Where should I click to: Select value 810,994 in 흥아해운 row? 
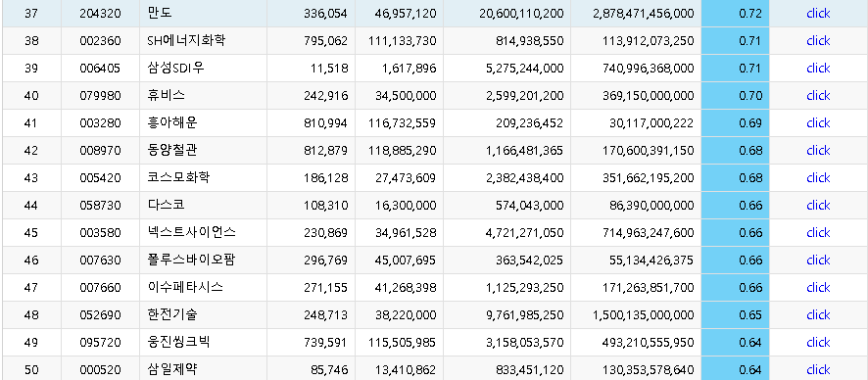point(326,122)
